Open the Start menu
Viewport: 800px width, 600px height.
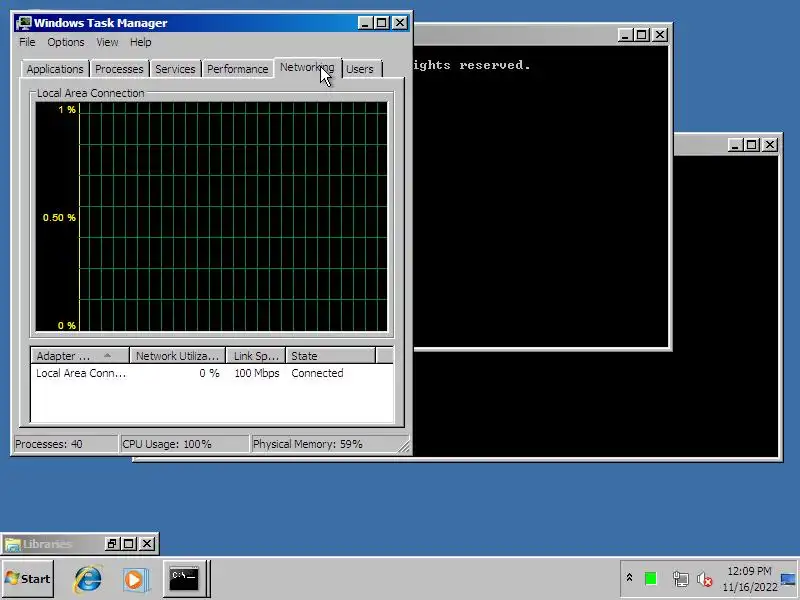tap(28, 579)
